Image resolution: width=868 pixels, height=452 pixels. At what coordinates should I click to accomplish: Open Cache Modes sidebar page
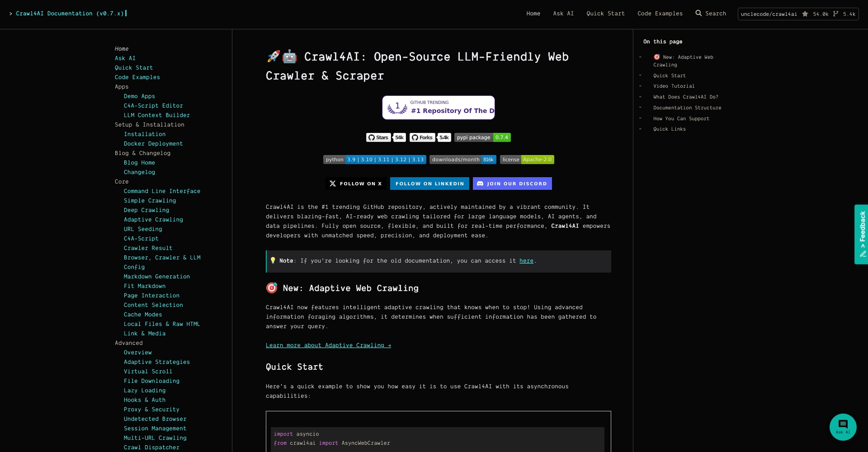pyautogui.click(x=143, y=315)
